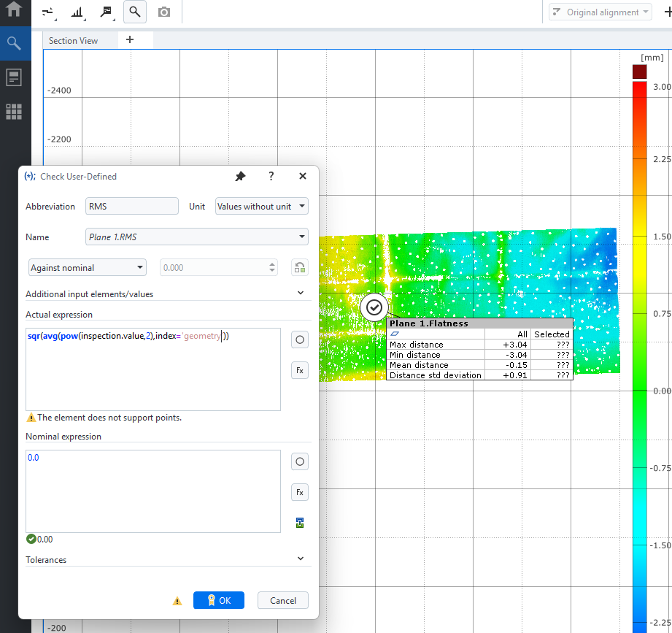
Task: Click the Cancel button
Action: (283, 600)
